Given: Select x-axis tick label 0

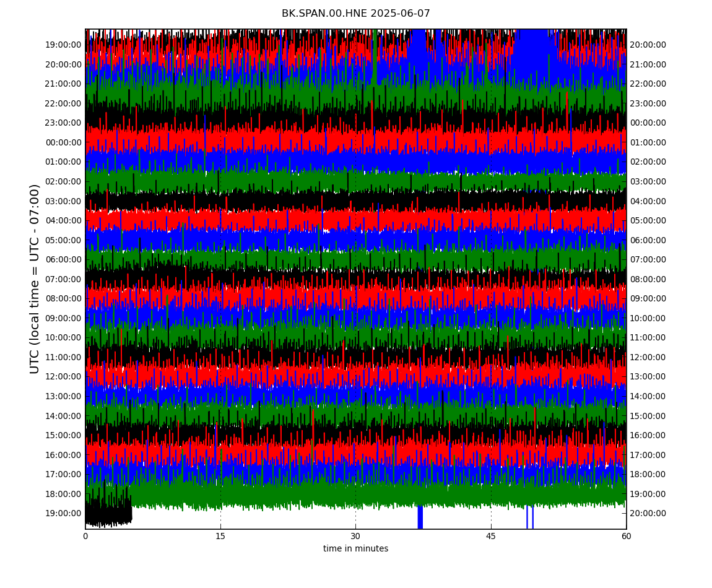Looking at the screenshot, I should click(85, 536).
